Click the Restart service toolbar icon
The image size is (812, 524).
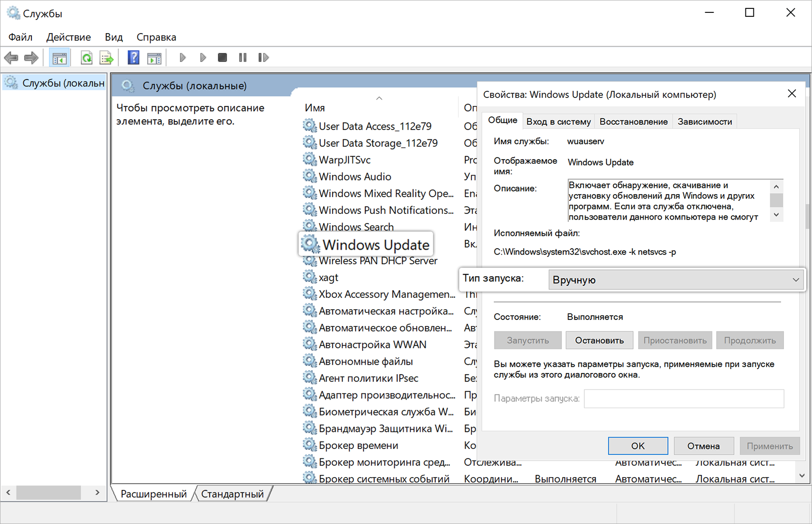263,57
